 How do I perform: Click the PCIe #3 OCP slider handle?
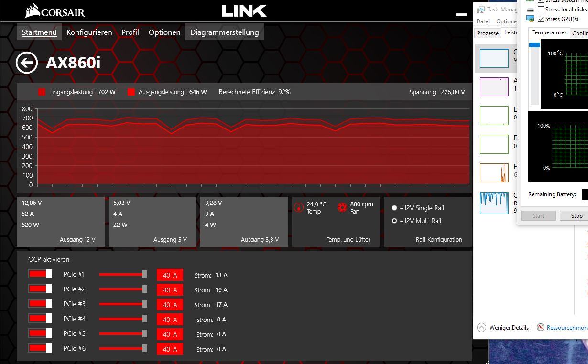point(145,304)
